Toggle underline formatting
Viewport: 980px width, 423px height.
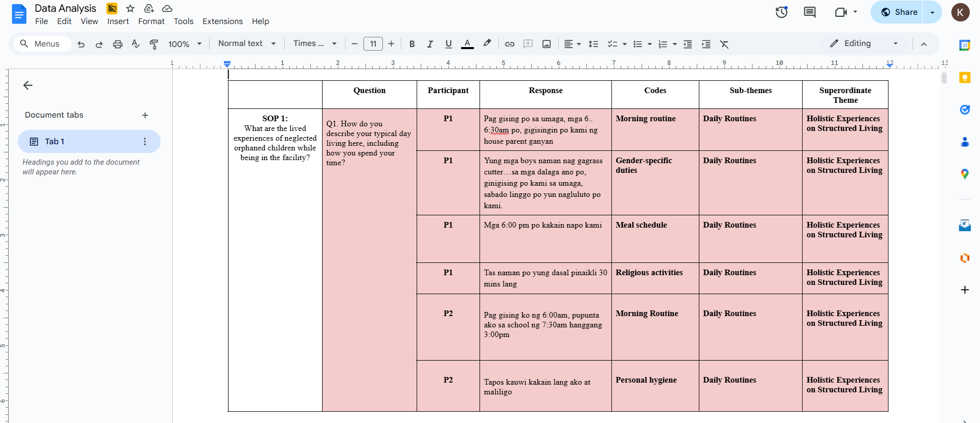tap(448, 44)
